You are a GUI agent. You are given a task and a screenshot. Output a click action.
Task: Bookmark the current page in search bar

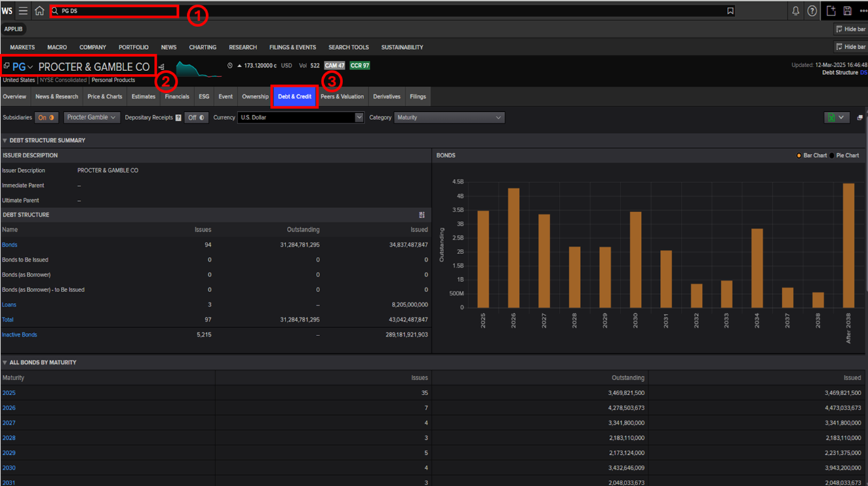click(x=730, y=11)
